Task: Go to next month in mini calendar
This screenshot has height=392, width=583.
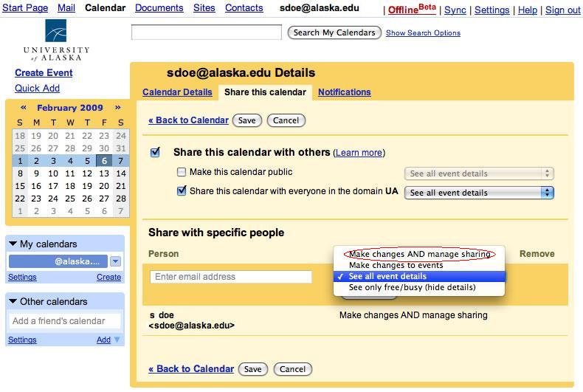Action: pos(118,108)
